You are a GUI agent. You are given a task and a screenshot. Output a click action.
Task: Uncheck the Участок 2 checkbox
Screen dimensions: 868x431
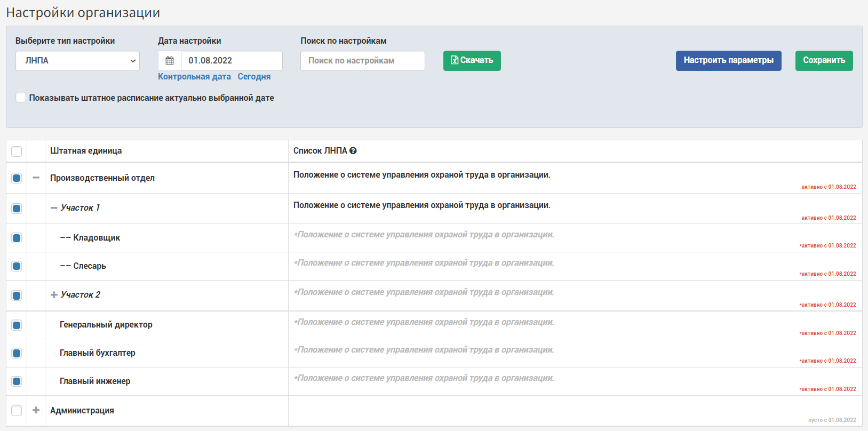click(17, 296)
